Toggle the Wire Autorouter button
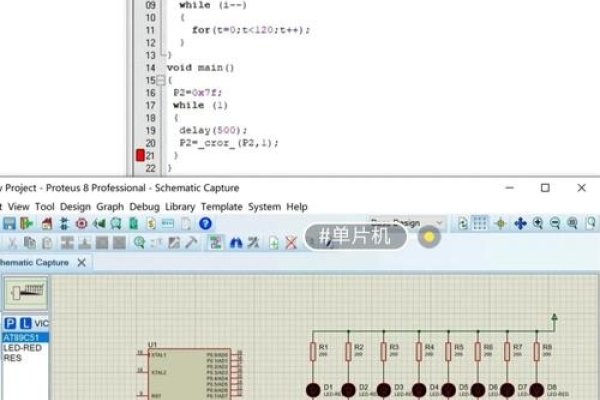600x400 pixels. [x=215, y=243]
